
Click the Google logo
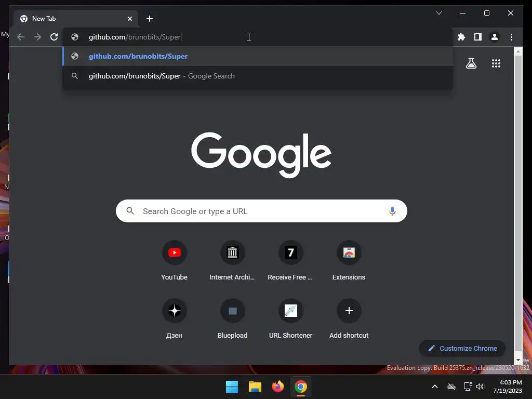[261, 155]
